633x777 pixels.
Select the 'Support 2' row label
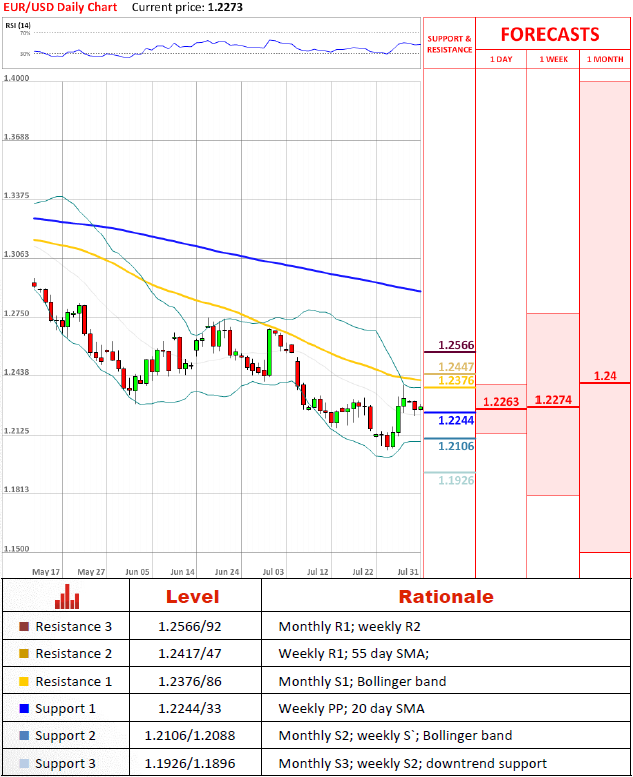point(65,736)
